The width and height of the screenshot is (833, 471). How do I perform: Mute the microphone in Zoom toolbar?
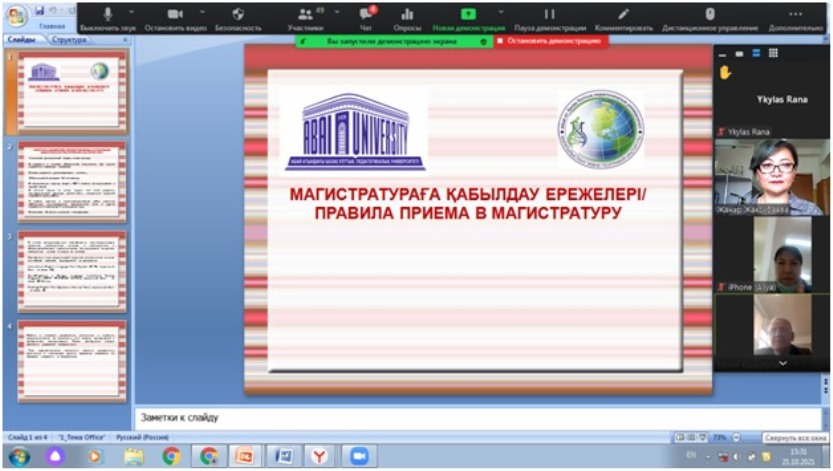click(x=107, y=14)
